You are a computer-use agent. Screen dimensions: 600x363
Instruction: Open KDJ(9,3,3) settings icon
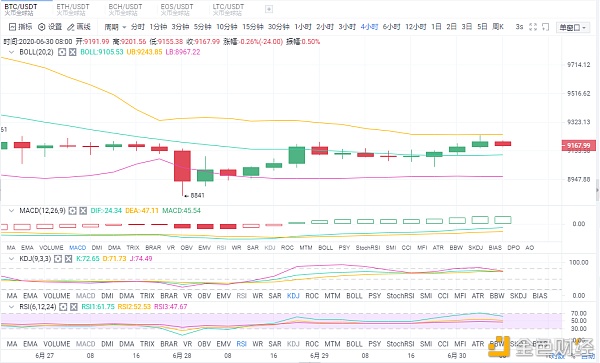[58, 259]
